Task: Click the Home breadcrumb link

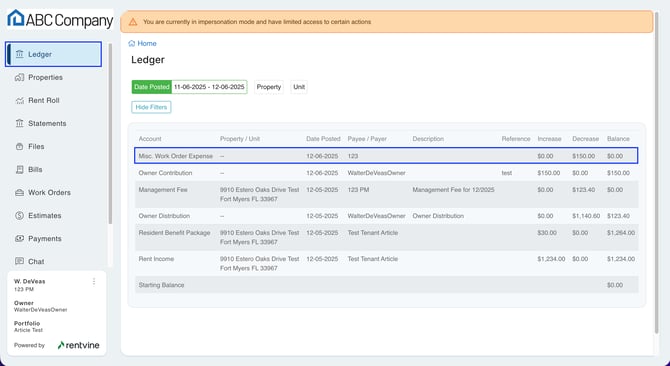Action: pos(142,44)
